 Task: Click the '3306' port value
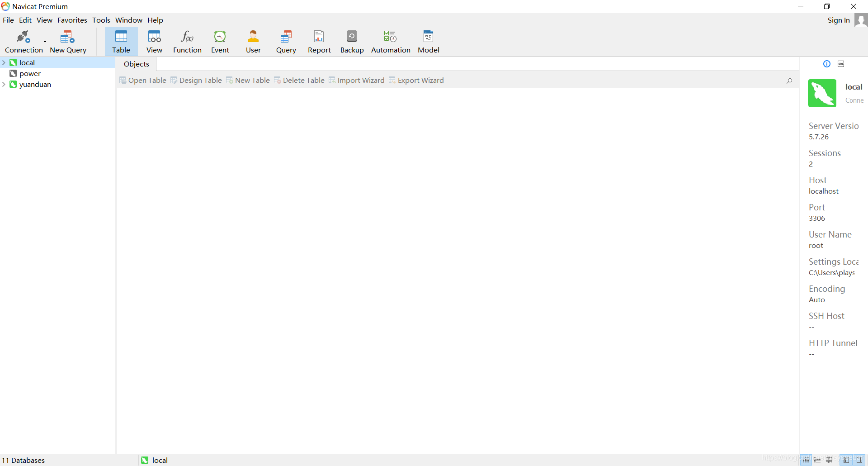click(x=817, y=219)
